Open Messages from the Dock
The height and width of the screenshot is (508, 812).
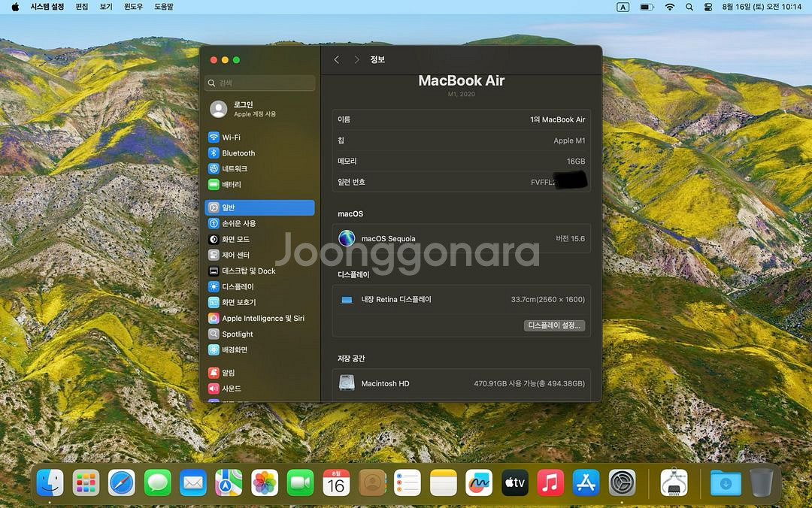click(157, 482)
